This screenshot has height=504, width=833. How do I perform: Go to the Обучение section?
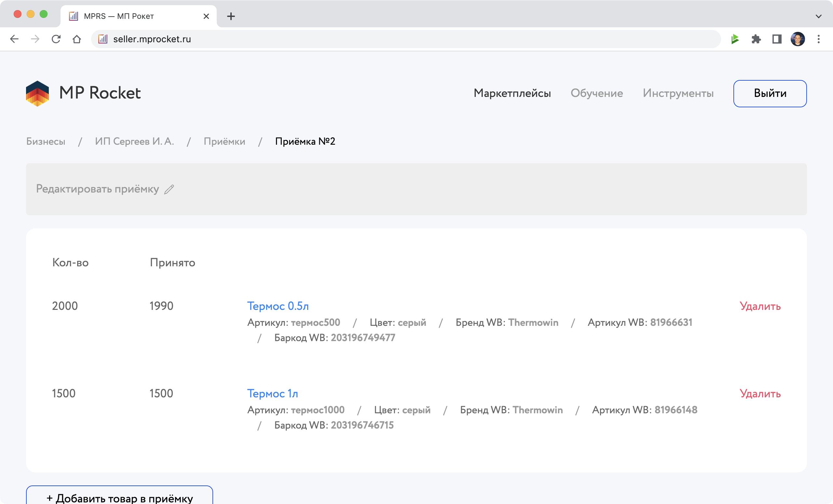click(x=596, y=93)
